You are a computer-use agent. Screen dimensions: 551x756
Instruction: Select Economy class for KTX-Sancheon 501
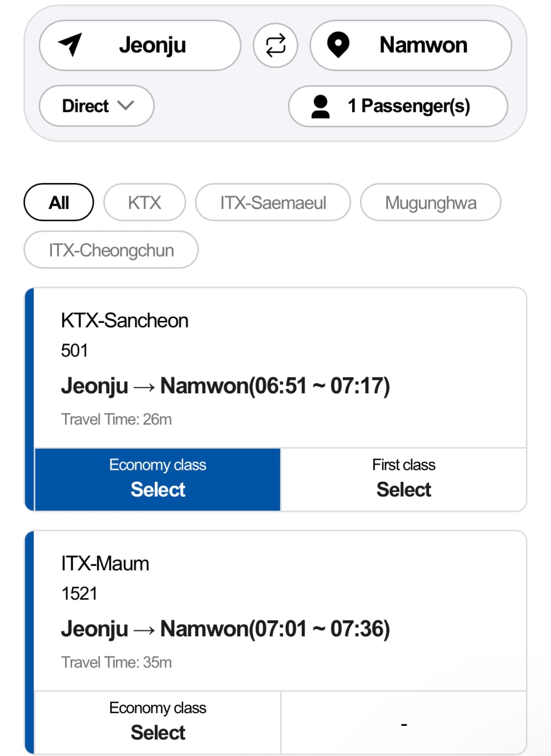point(157,479)
